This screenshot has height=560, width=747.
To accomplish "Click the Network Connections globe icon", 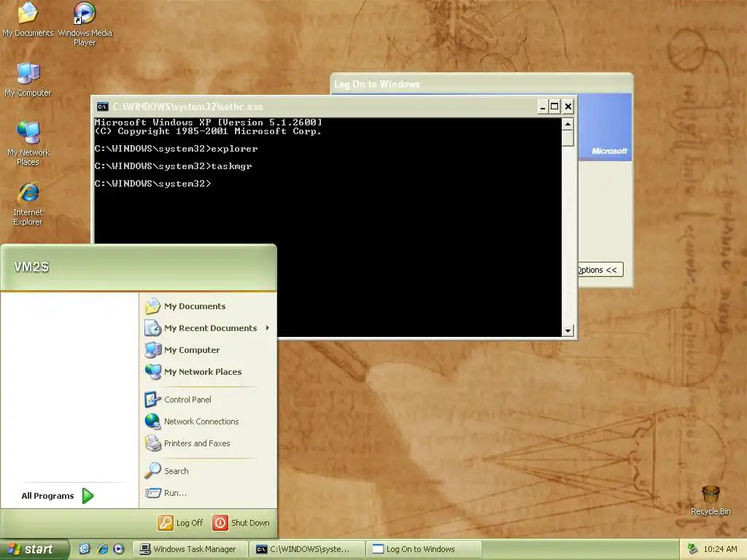I will (x=152, y=421).
